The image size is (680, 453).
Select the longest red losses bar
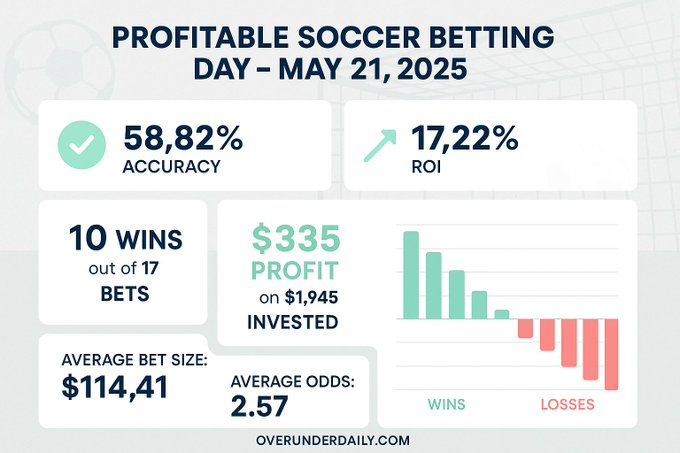click(612, 352)
